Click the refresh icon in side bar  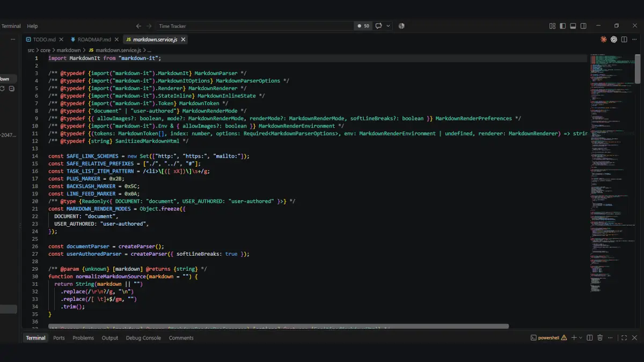pos(3,88)
